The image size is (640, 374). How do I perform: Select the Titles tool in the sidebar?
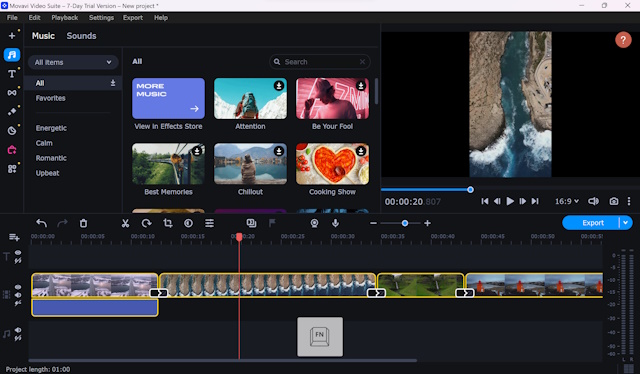[12, 73]
